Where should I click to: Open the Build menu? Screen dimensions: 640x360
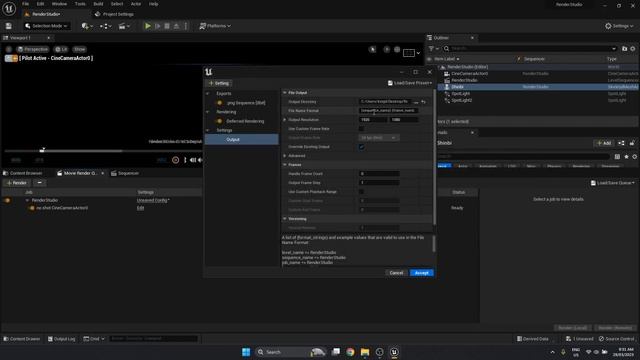point(98,4)
